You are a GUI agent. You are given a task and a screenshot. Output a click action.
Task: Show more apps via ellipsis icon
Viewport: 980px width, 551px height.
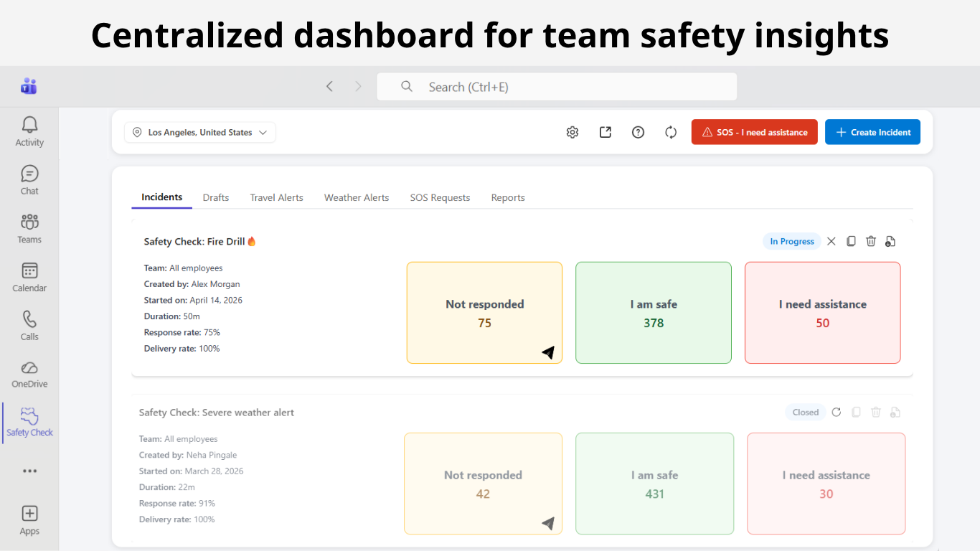(29, 471)
